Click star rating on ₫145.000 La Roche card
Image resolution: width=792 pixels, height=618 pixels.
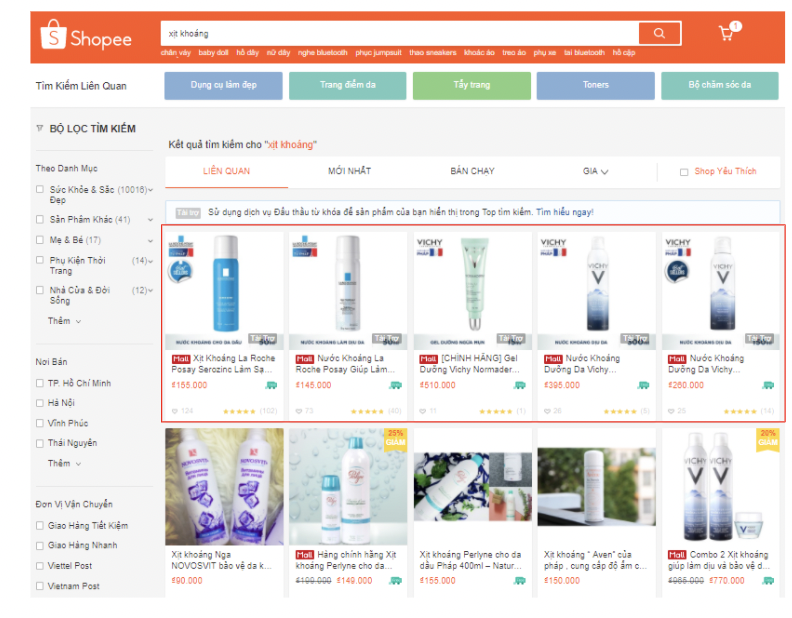[x=367, y=411]
